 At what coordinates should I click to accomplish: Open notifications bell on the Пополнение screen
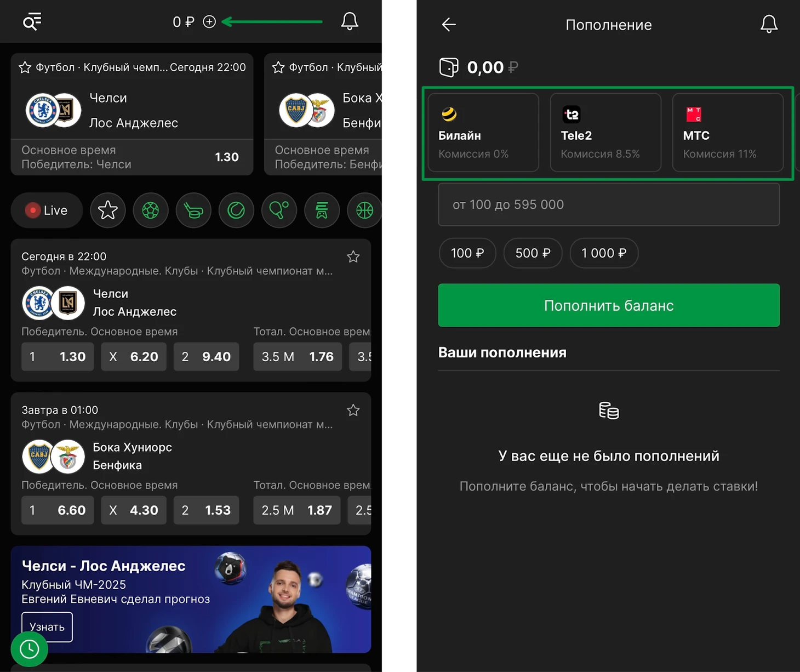[x=769, y=24]
